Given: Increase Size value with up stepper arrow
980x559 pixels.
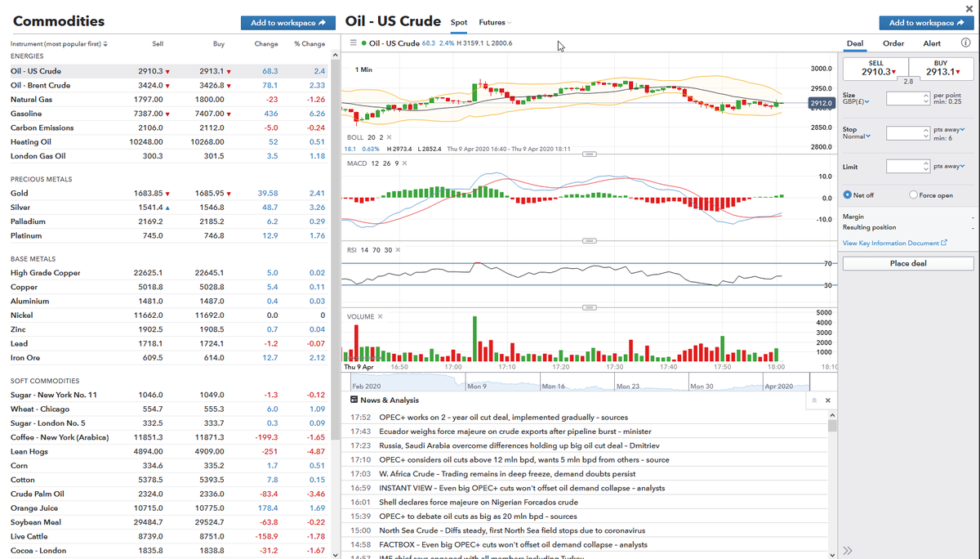Looking at the screenshot, I should 925,95.
